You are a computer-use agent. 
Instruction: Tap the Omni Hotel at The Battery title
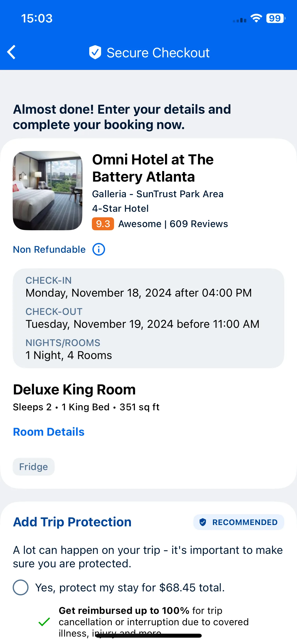coord(153,168)
